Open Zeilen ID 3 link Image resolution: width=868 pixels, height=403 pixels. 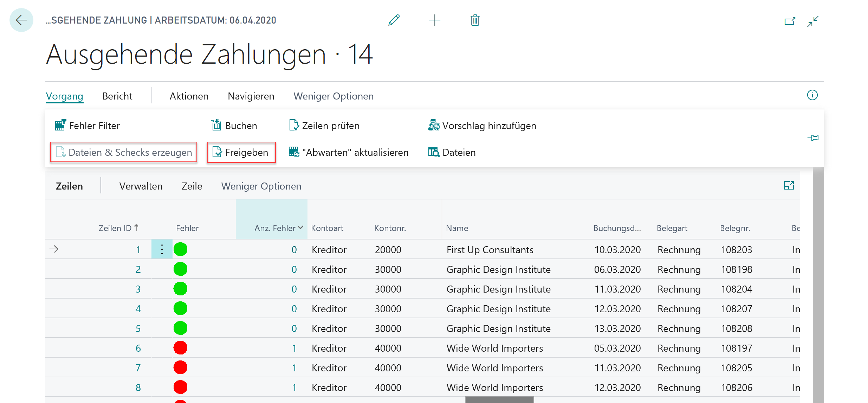138,289
